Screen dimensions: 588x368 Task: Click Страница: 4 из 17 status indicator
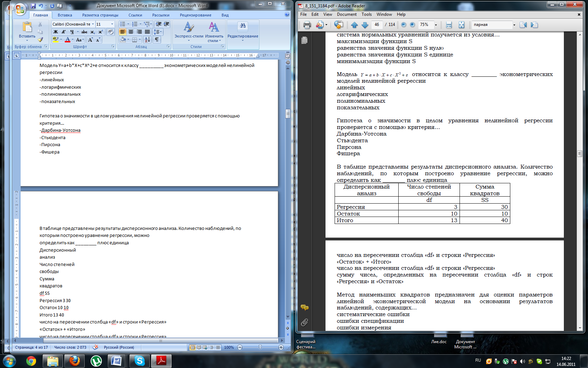pyautogui.click(x=31, y=347)
